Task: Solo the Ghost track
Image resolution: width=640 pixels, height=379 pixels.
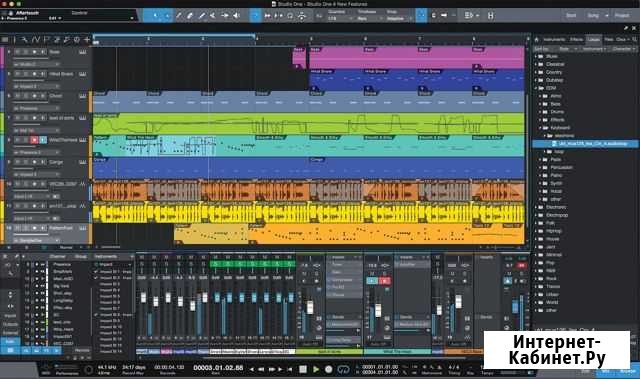Action: coord(26,96)
